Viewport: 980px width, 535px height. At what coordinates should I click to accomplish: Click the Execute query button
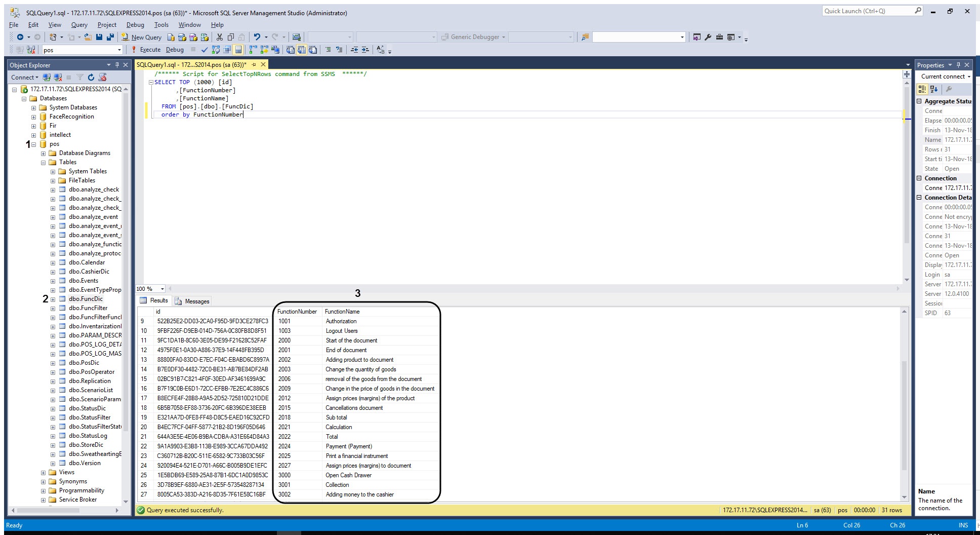(x=146, y=50)
